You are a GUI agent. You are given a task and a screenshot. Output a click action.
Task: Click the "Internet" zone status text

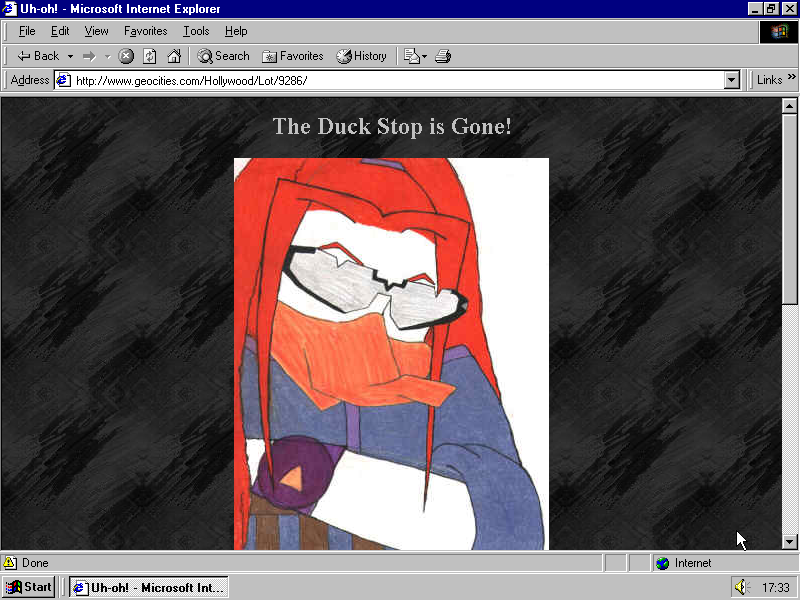(x=693, y=563)
